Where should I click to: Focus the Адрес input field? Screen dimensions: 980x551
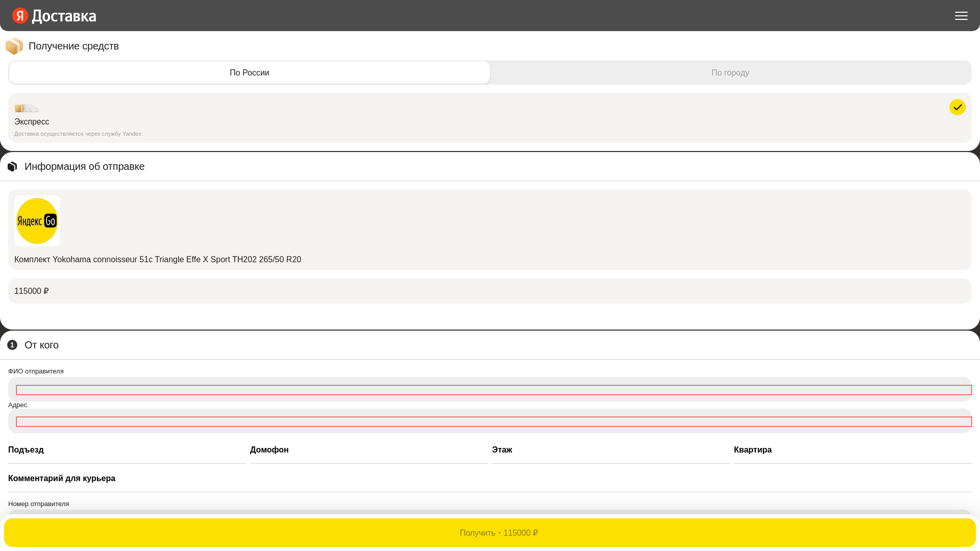[x=494, y=421]
